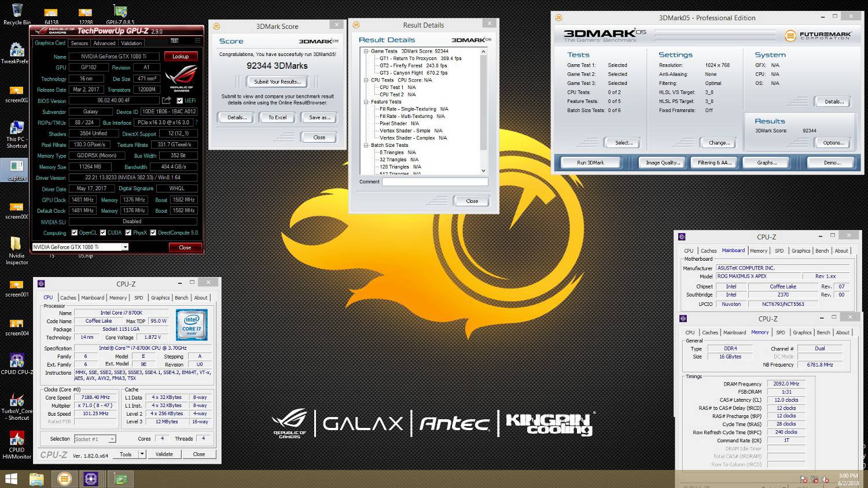Launch the TurboV_Core shortcut icon

pyautogui.click(x=17, y=406)
